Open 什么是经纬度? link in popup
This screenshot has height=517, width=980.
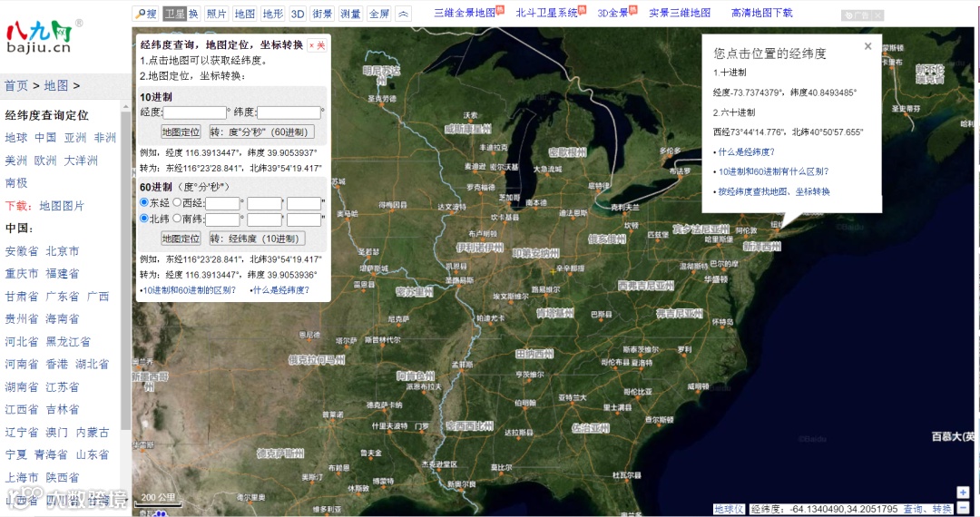click(x=744, y=151)
